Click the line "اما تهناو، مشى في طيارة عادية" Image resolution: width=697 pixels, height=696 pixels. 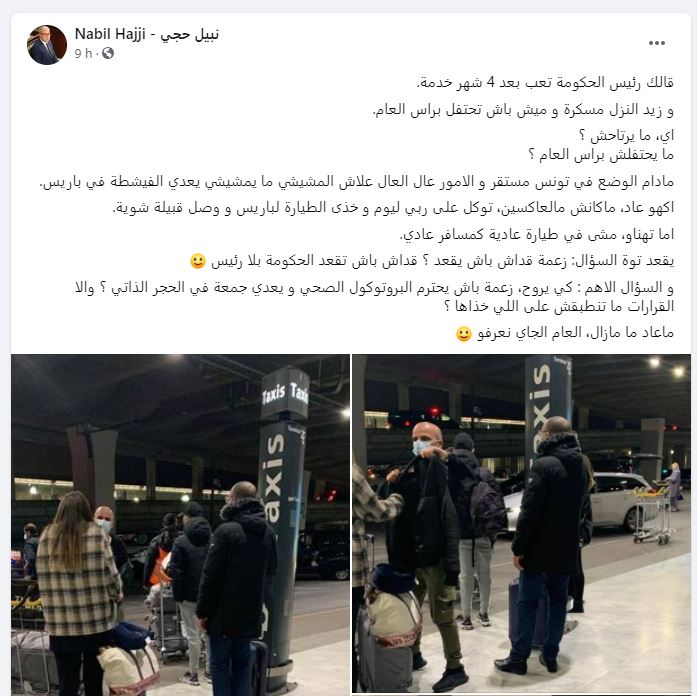pos(537,235)
